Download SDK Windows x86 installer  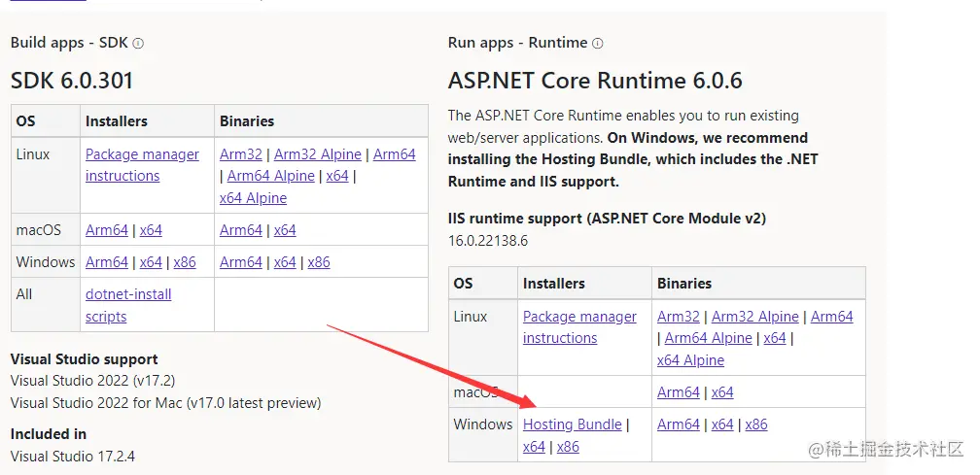click(185, 262)
